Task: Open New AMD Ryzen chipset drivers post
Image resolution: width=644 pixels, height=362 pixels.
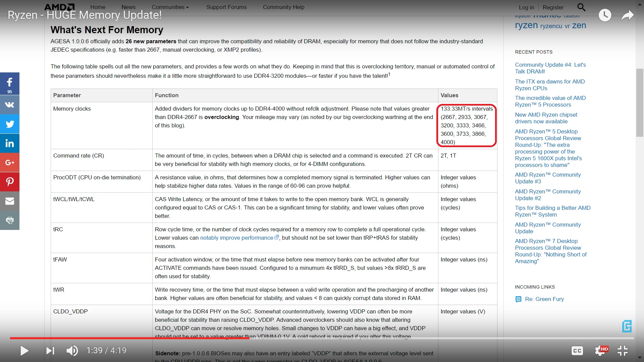Action: tap(546, 118)
